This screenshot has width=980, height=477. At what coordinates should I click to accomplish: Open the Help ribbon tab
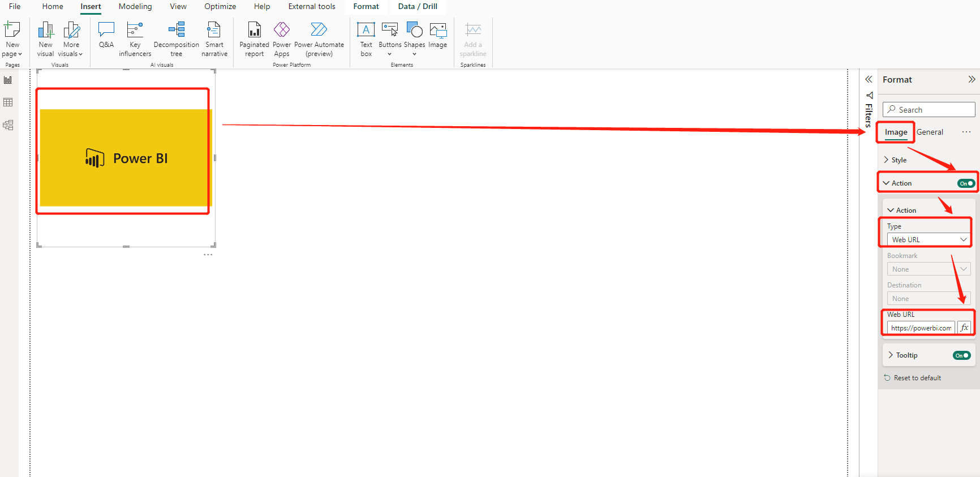(262, 6)
